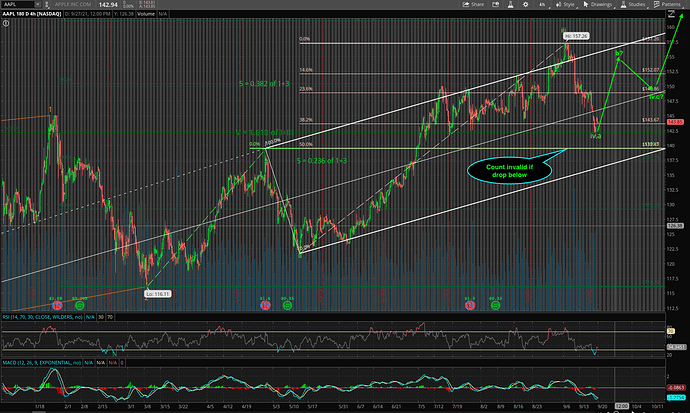Click the AAPL symbol input field
Viewport: 690px width, 413px height.
pyautogui.click(x=28, y=6)
